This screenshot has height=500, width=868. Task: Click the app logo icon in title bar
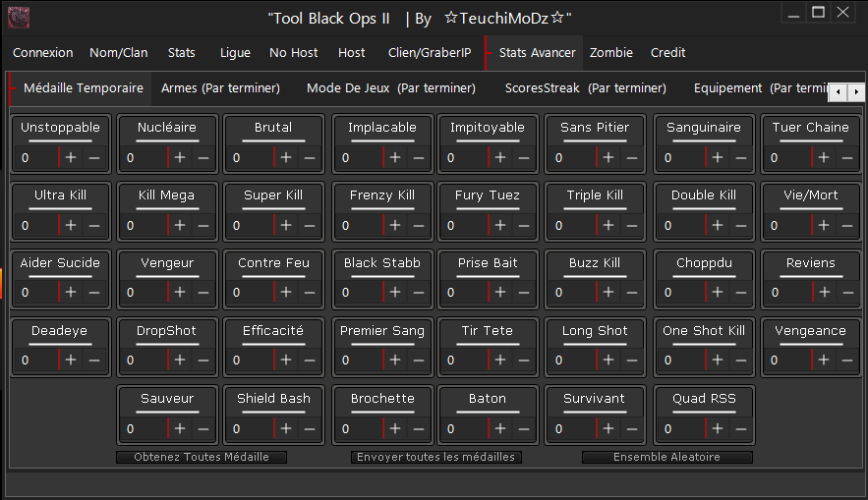pos(19,18)
